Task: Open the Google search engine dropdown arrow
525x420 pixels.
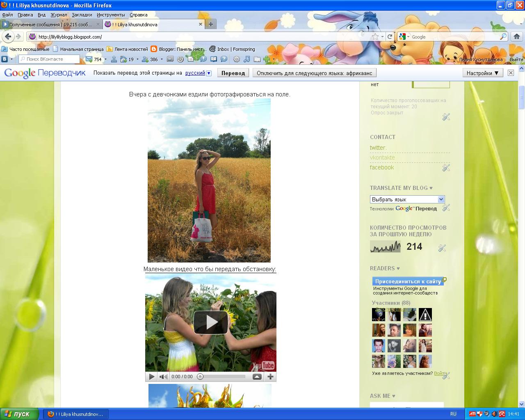Action: coord(408,37)
